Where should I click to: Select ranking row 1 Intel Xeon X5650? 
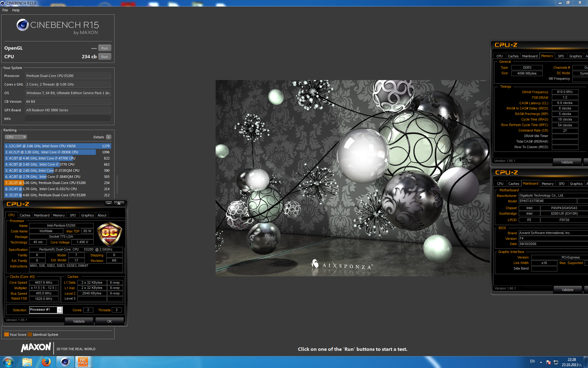(58, 146)
